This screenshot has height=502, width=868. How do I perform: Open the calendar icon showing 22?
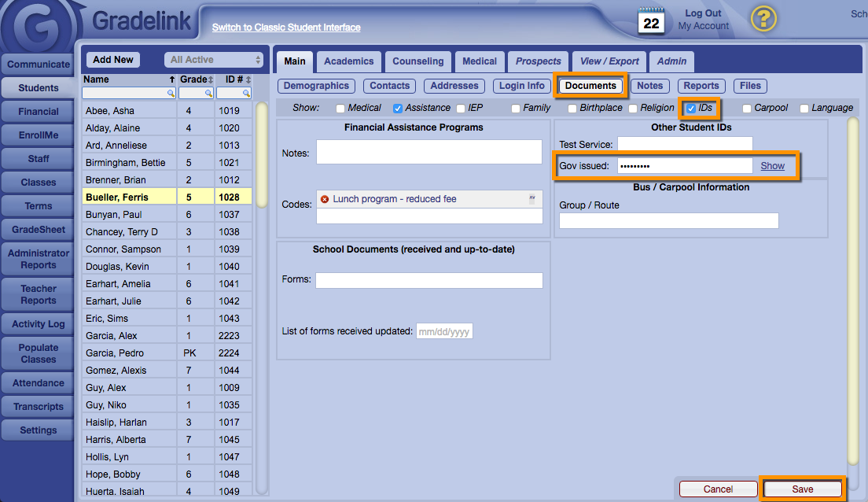651,21
